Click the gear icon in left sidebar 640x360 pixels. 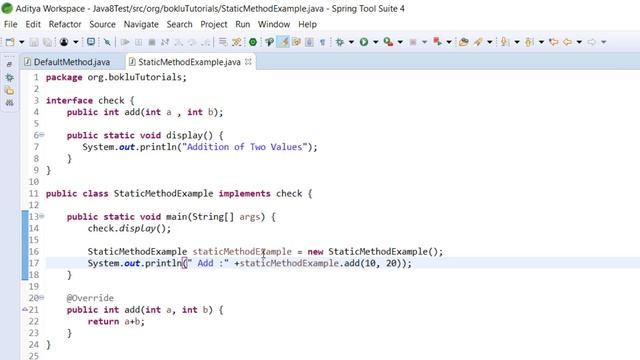point(9,78)
